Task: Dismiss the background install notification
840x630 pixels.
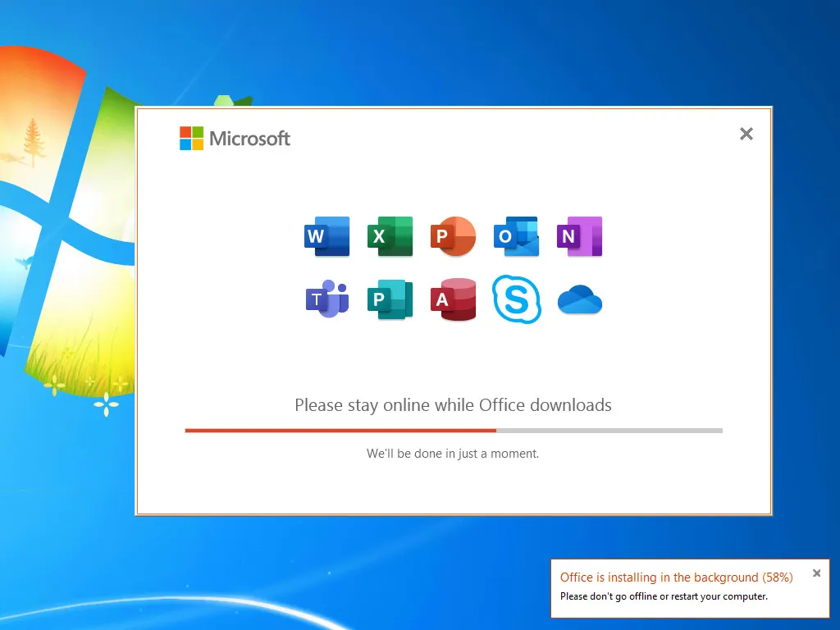Action: [816, 573]
